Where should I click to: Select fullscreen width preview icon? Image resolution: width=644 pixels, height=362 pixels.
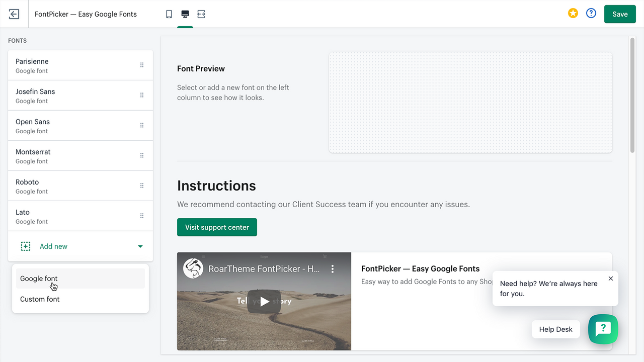tap(201, 14)
